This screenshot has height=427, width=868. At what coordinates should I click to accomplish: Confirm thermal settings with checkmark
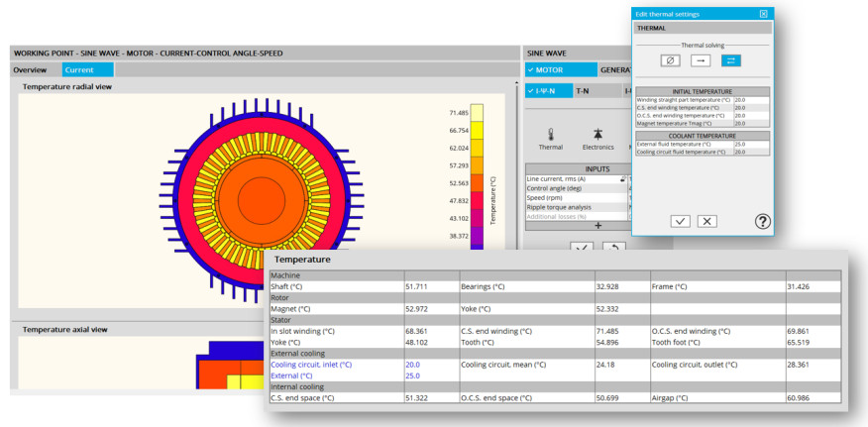680,221
